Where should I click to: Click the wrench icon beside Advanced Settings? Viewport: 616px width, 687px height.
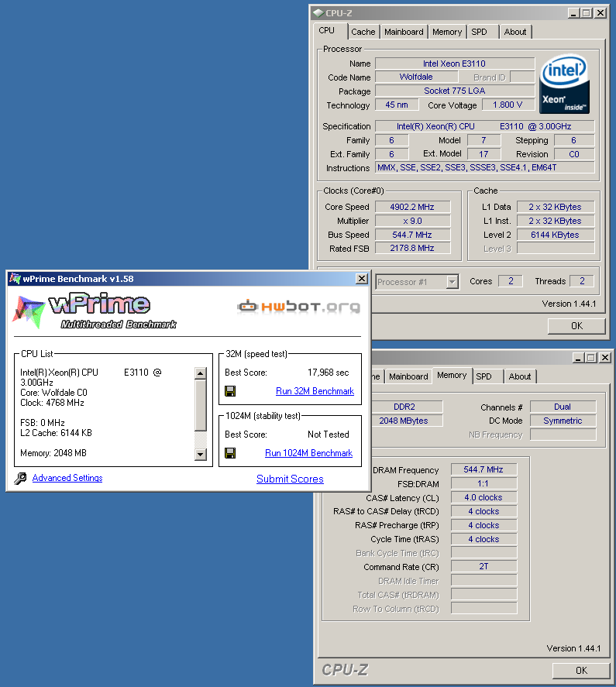20,478
